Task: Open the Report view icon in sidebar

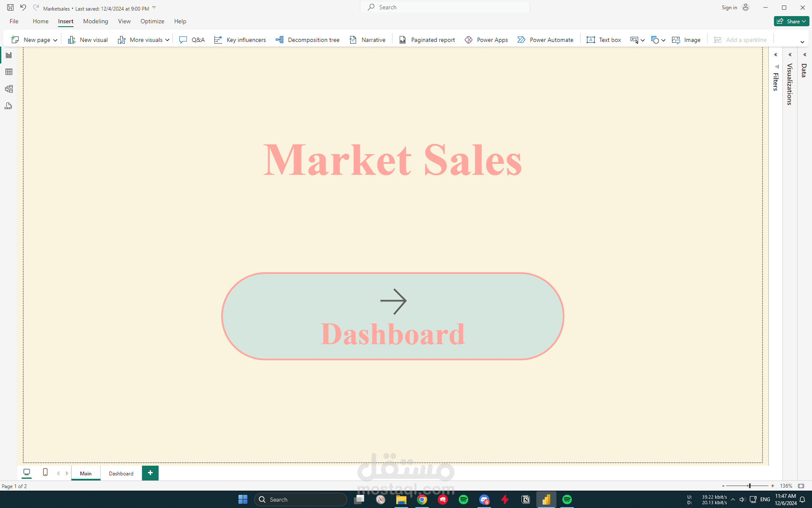Action: 9,55
